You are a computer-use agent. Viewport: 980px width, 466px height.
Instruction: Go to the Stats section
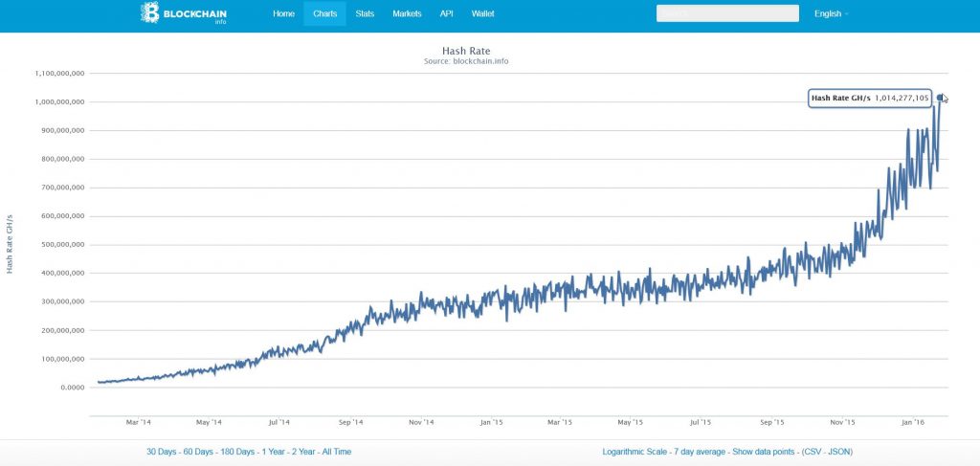pyautogui.click(x=365, y=13)
